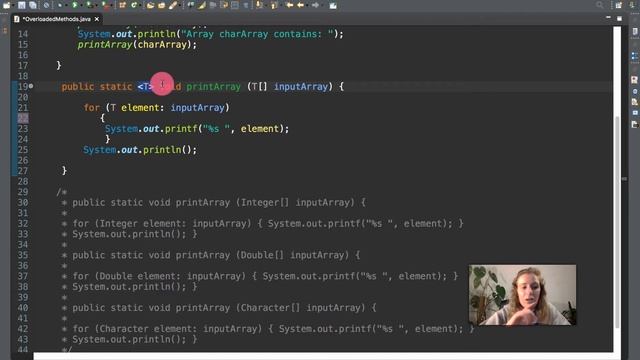Open the Outline view icon in right sidebar
Image resolution: width=640 pixels, height=360 pixels.
coord(634,56)
